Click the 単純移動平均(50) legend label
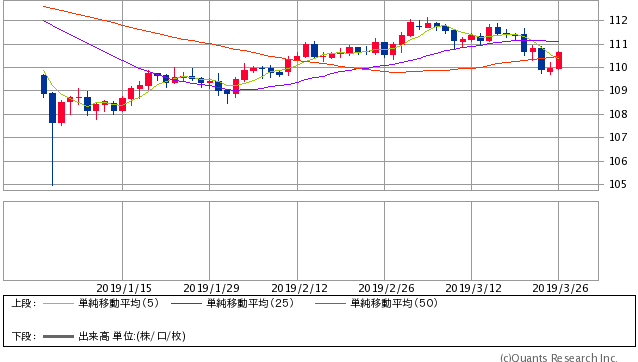638x362 pixels. (394, 303)
